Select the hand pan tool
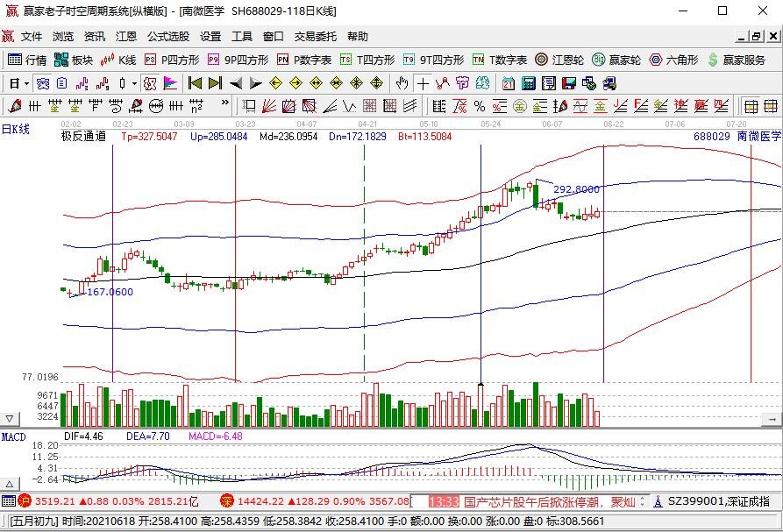Image resolution: width=783 pixels, height=532 pixels. pos(402,83)
